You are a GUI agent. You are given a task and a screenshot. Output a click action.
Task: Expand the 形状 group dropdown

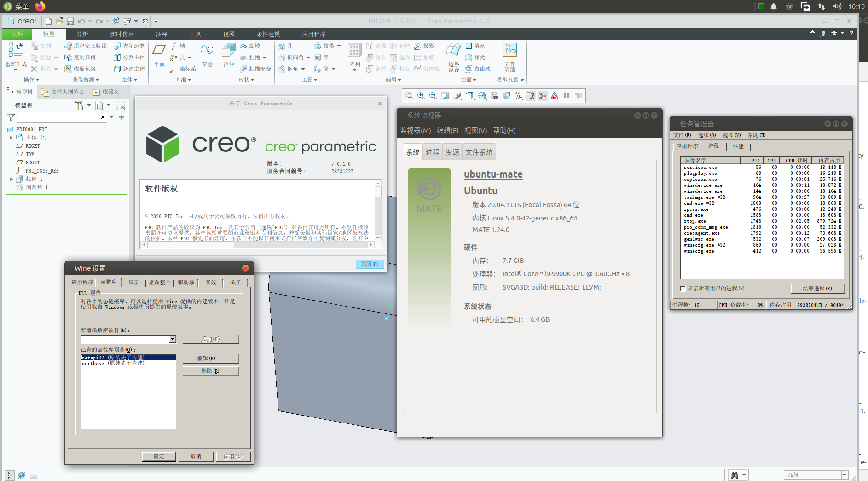[246, 80]
